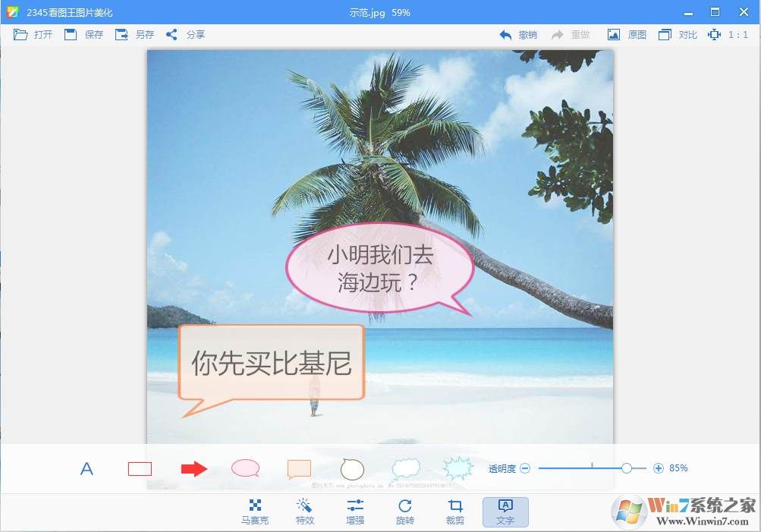This screenshot has height=532, width=761.
Task: Select the red rectangle shape
Action: coord(140,469)
